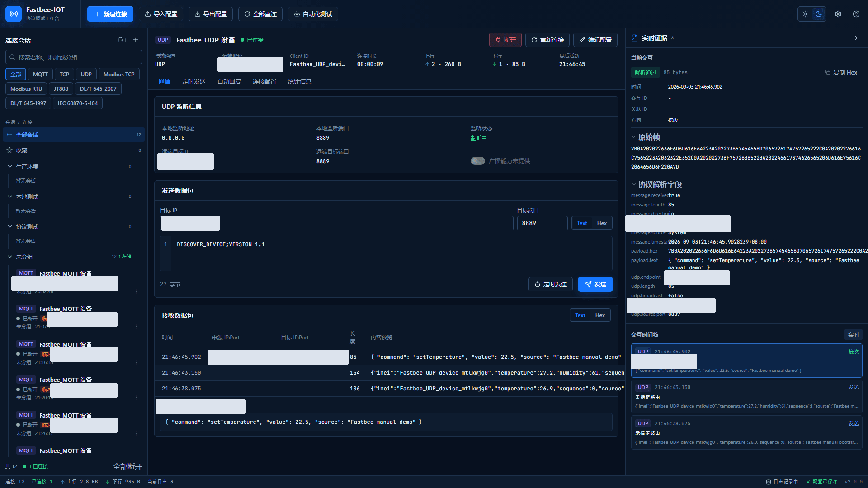Collapse 原始帧 section
The width and height of the screenshot is (868, 488).
pyautogui.click(x=634, y=137)
